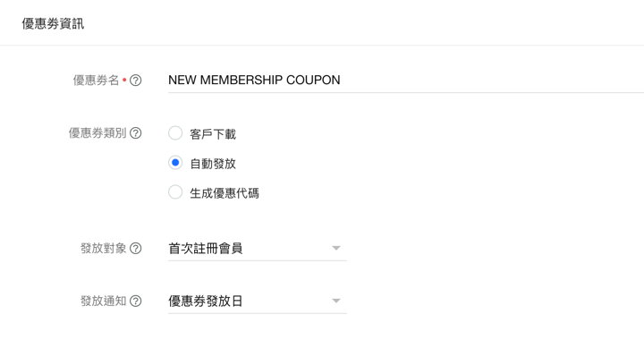Expand the 首次註冊會員 dropdown arrow
644x340 pixels.
[x=336, y=248]
